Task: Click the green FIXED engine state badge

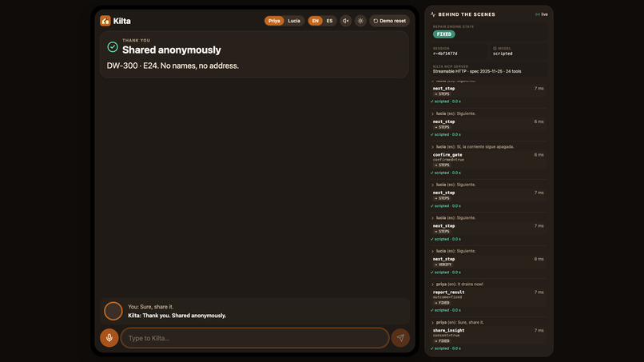Action: (444, 34)
